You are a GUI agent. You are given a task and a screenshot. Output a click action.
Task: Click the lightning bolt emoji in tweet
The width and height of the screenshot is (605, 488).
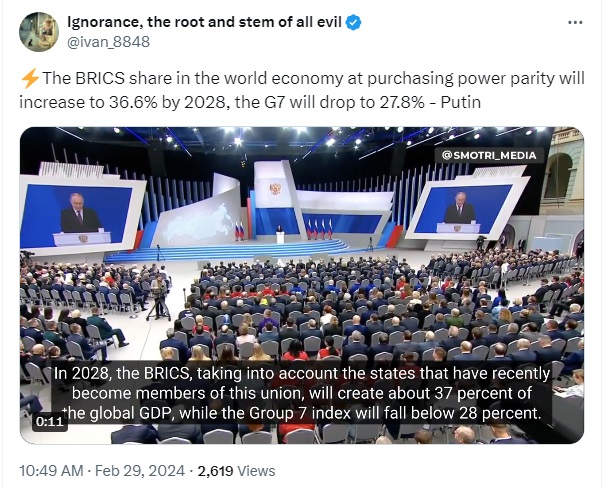point(30,78)
